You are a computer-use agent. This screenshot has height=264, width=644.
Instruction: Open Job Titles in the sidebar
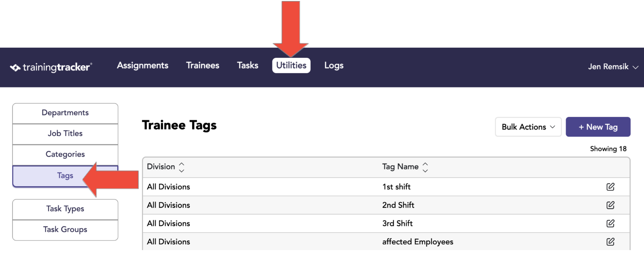[x=65, y=134]
